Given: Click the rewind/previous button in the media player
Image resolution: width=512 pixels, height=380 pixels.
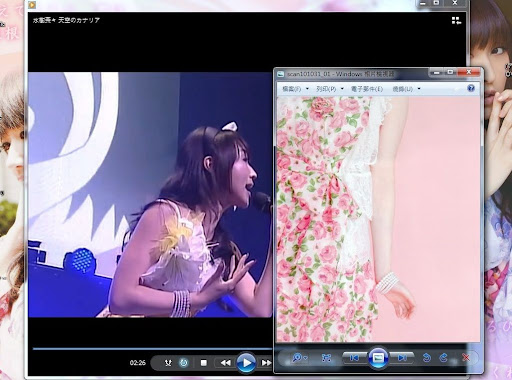Looking at the screenshot, I should [225, 362].
